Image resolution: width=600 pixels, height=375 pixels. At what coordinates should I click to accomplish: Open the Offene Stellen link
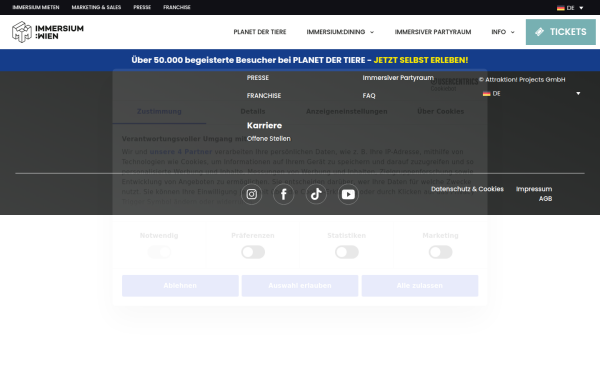pos(269,139)
